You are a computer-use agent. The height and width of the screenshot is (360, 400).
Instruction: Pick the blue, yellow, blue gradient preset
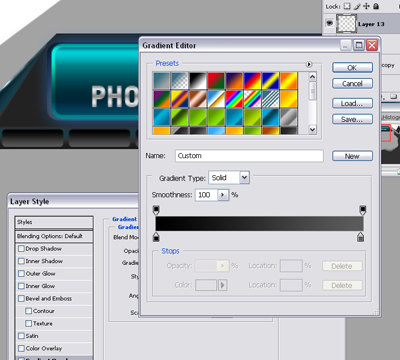click(270, 81)
